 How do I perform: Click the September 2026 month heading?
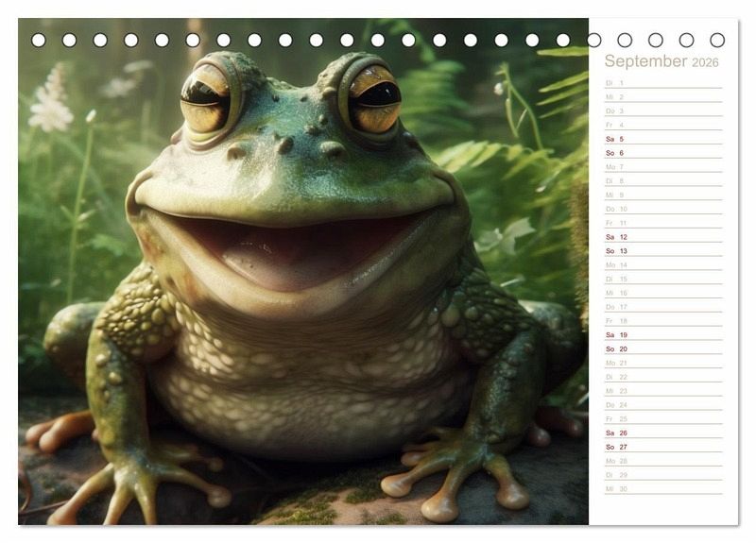(x=661, y=61)
